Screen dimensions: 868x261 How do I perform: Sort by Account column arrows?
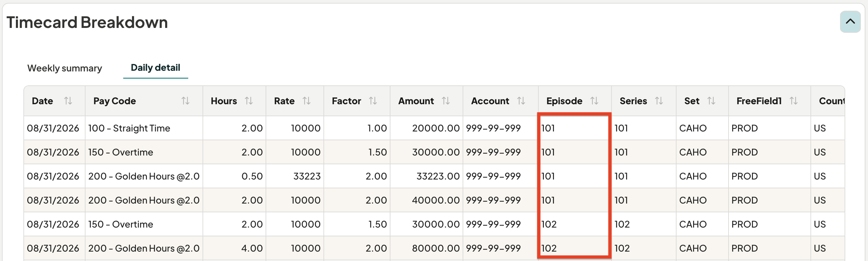point(521,101)
